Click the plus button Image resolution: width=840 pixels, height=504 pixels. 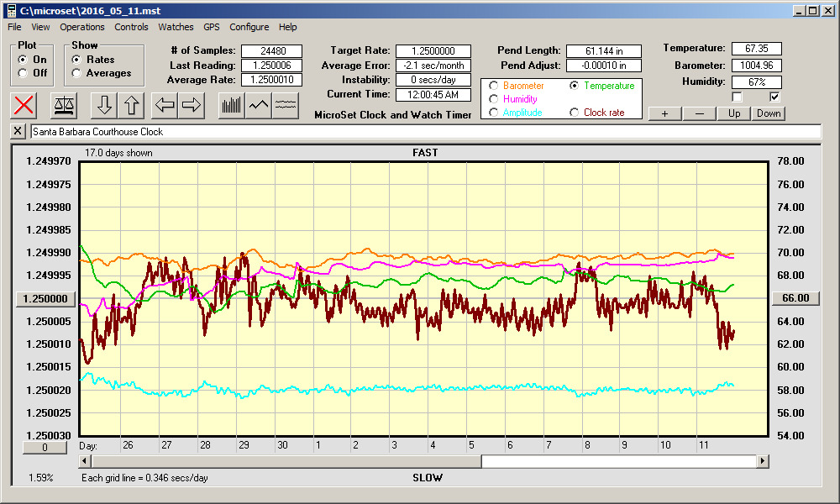[664, 113]
